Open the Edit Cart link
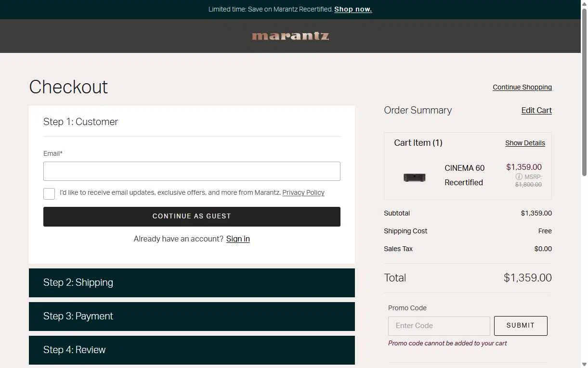 [536, 110]
